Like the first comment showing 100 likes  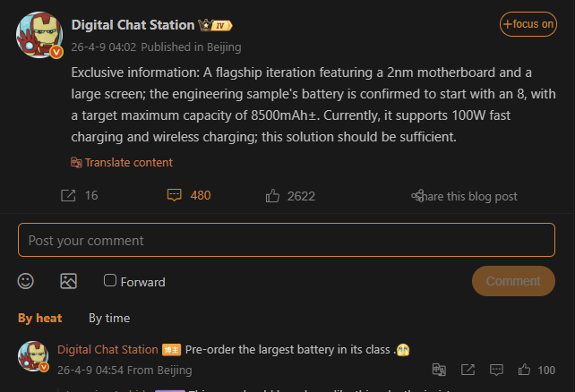pos(525,370)
